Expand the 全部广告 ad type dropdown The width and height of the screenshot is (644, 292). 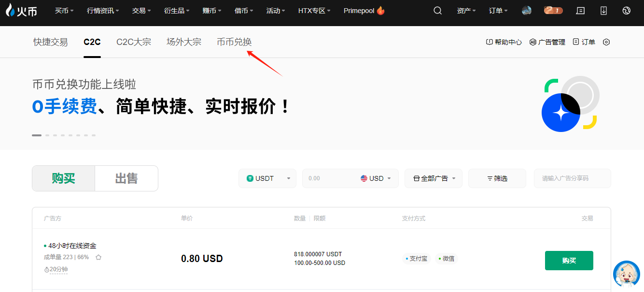(x=434, y=178)
